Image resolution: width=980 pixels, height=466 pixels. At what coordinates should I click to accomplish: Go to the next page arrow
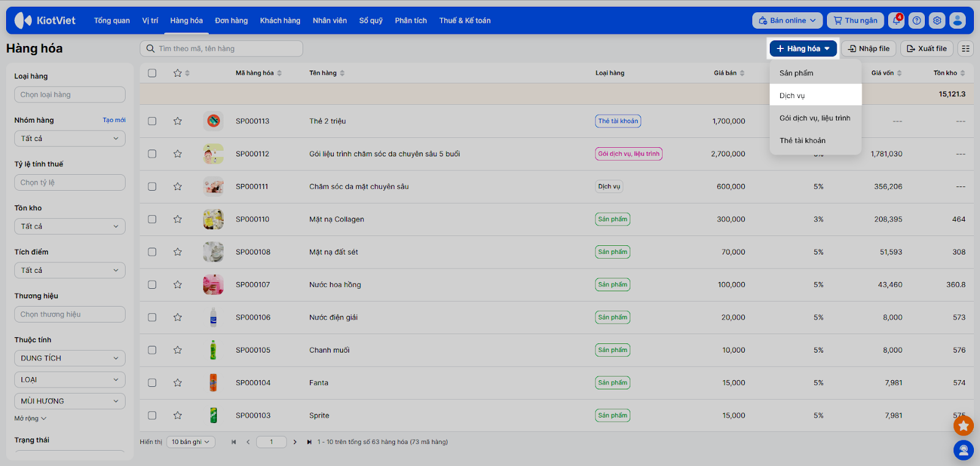295,442
